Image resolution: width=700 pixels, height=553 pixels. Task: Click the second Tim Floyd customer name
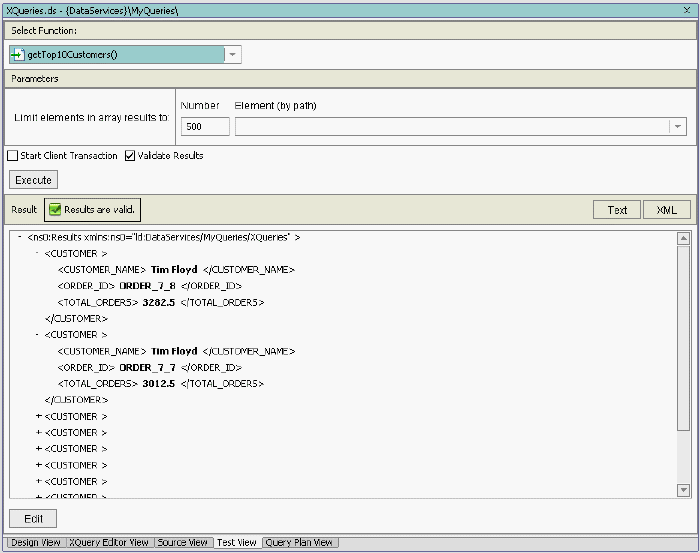click(174, 351)
